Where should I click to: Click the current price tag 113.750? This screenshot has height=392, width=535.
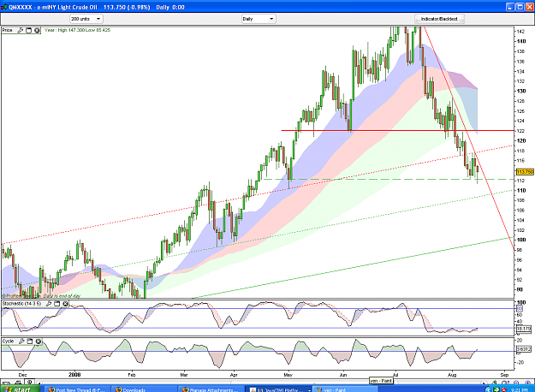pyautogui.click(x=525, y=171)
